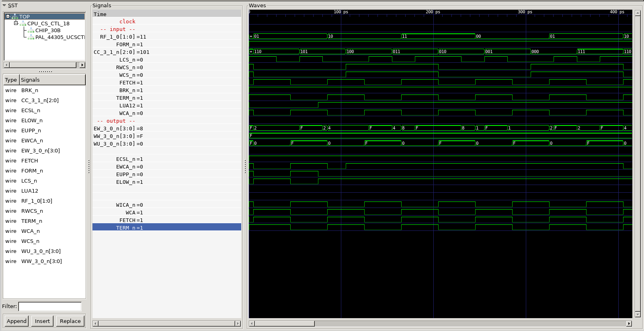Click the Waves horizontal scrollbar left arrow
The image size is (644, 331).
tap(252, 323)
